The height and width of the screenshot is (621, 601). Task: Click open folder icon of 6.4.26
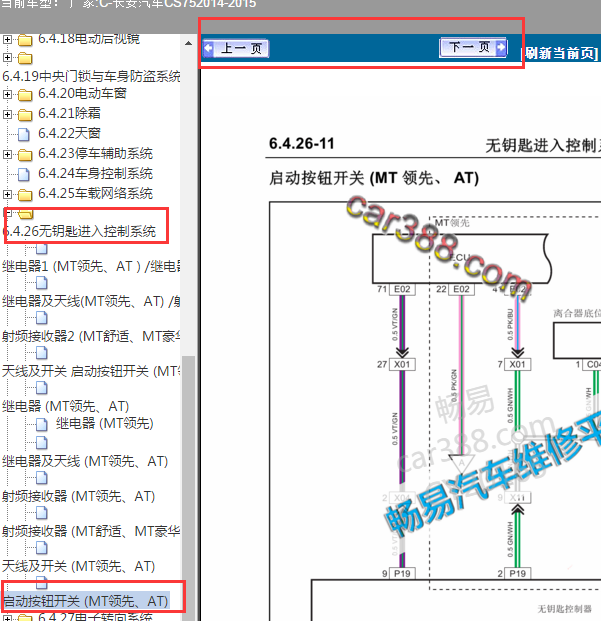[x=26, y=214]
